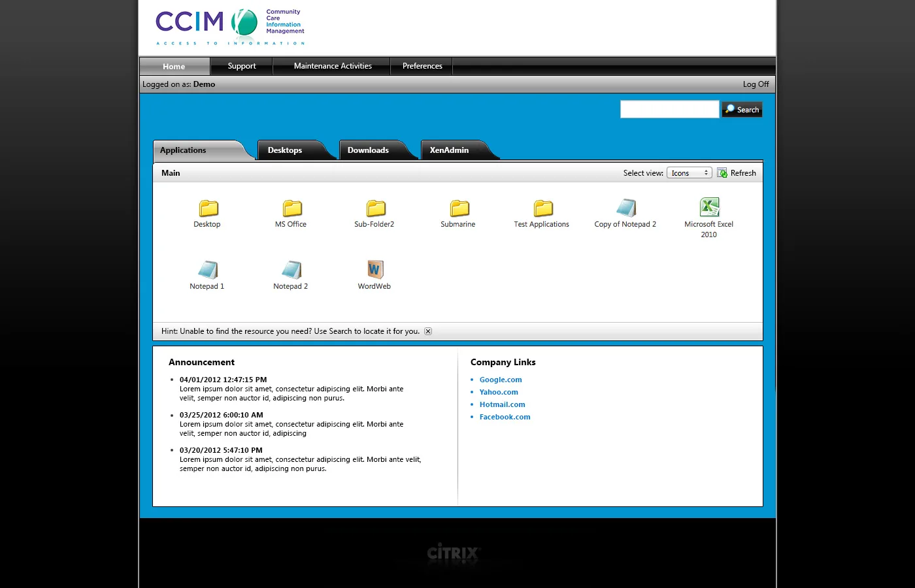Switch to the Applications tab

click(201, 150)
